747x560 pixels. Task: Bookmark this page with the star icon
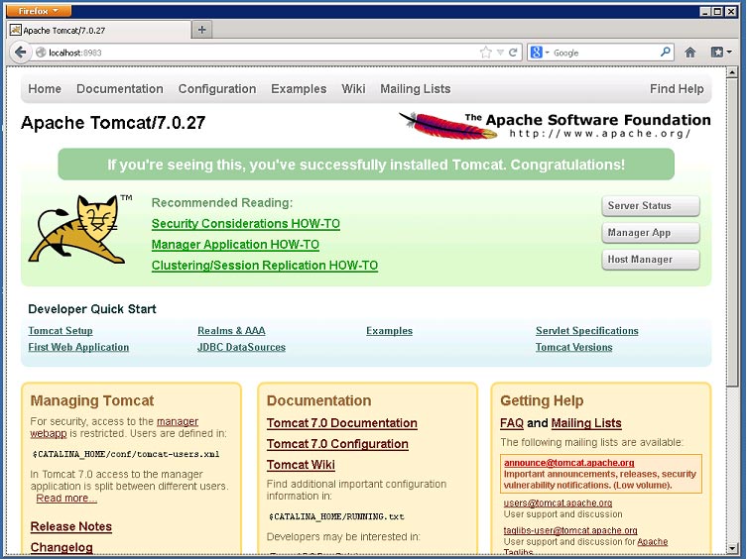[x=485, y=53]
